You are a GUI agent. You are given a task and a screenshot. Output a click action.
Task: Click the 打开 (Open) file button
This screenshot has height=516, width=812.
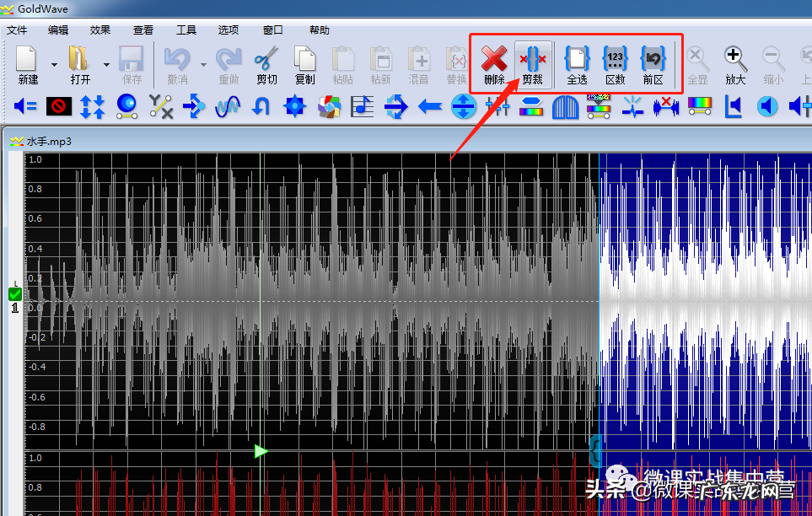click(x=80, y=64)
